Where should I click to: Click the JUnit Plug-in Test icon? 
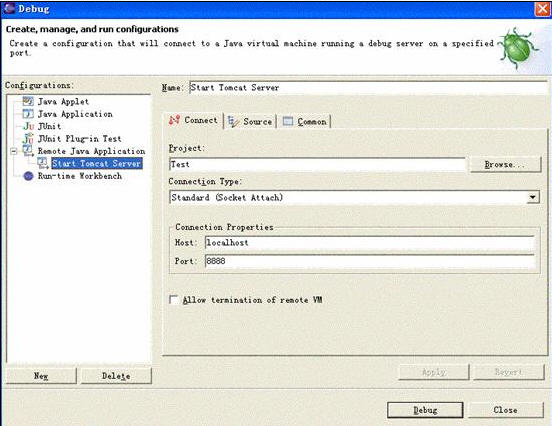pos(28,139)
